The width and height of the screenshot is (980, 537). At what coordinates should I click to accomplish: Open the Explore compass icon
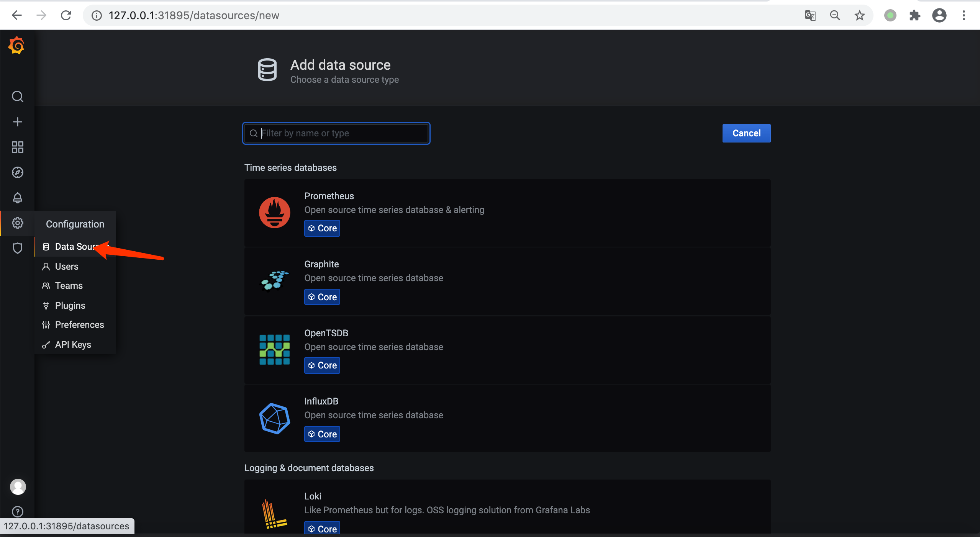[x=18, y=172]
